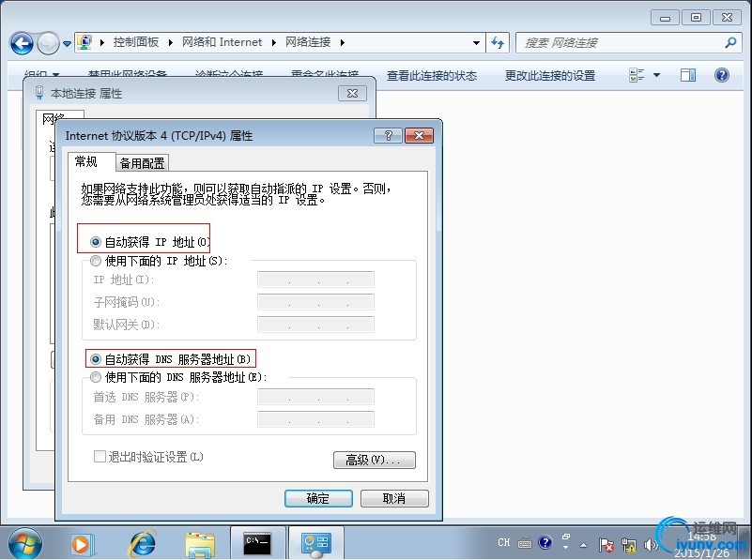Screen dimensions: 752x560
Task: Show hidden tray icons arrow
Action: click(584, 545)
